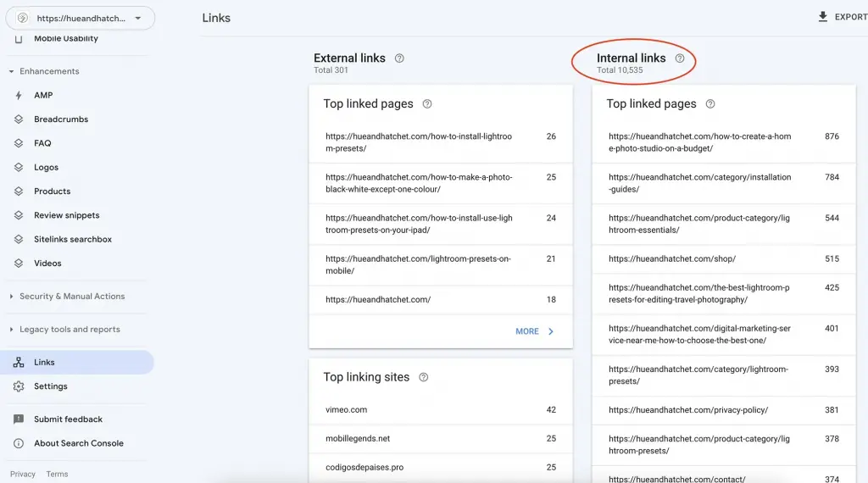Viewport: 868px width, 483px height.
Task: Click the Breadcrumbs layers icon
Action: coord(19,119)
